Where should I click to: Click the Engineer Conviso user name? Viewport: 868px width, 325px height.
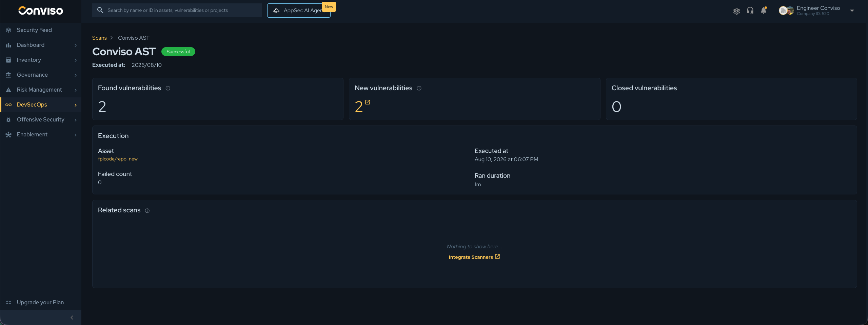818,8
